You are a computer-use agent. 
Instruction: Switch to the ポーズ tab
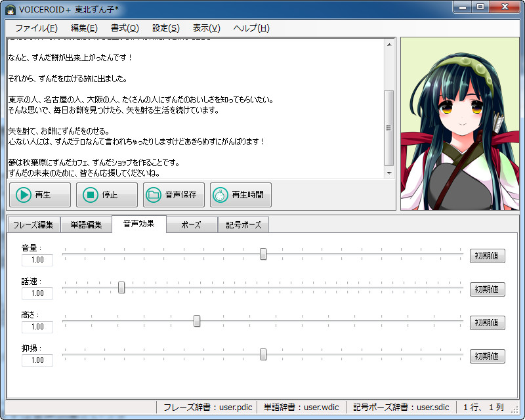click(x=192, y=224)
